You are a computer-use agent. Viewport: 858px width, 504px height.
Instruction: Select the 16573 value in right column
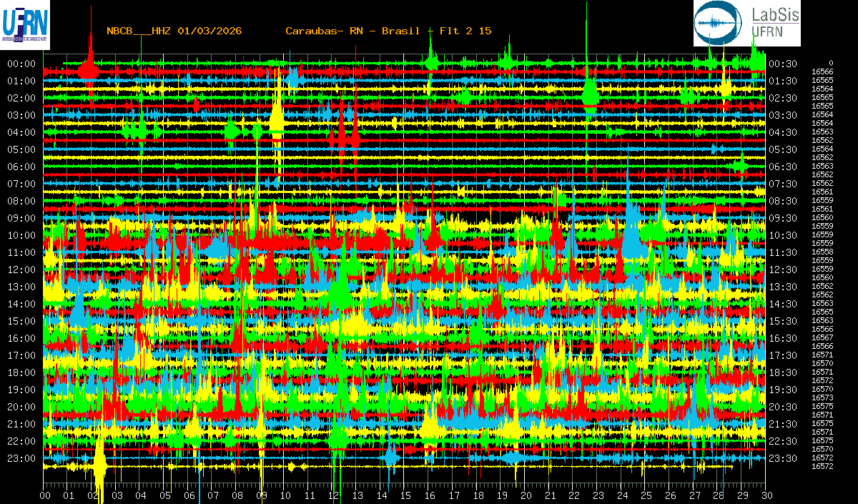(822, 397)
